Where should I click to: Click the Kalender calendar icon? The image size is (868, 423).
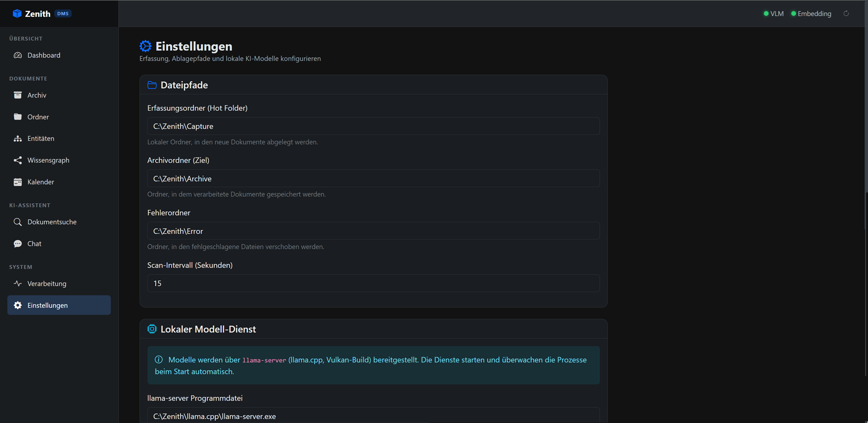click(18, 182)
